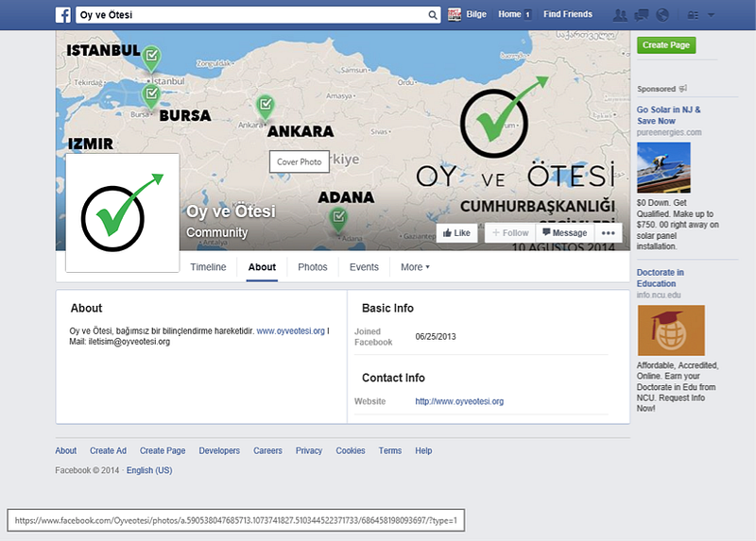Image resolution: width=756 pixels, height=541 pixels.
Task: Click the Adana map pin marker
Action: pos(338,220)
